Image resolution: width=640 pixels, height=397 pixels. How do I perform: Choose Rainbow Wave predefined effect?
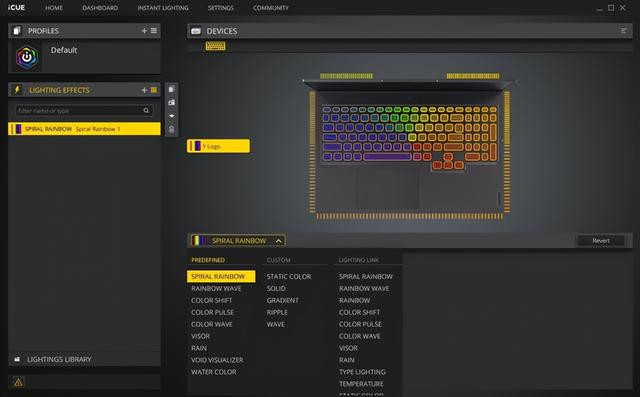point(216,288)
